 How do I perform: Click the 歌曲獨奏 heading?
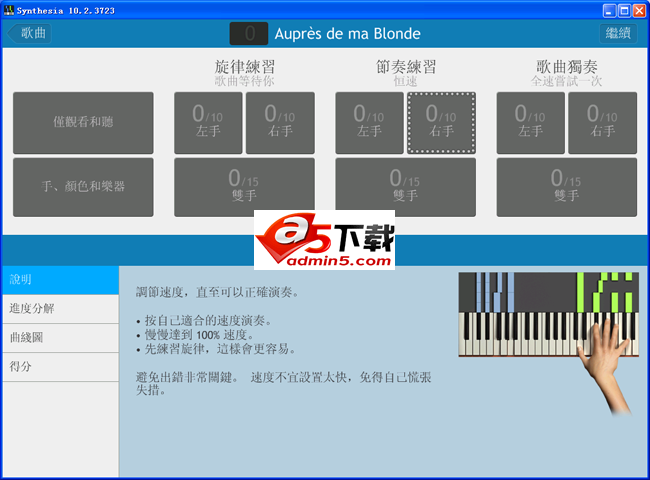[567, 67]
